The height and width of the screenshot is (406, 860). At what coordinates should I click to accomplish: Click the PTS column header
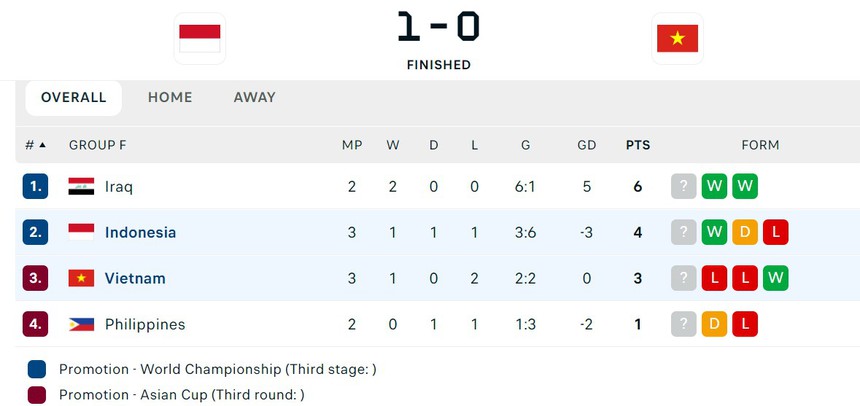click(638, 145)
